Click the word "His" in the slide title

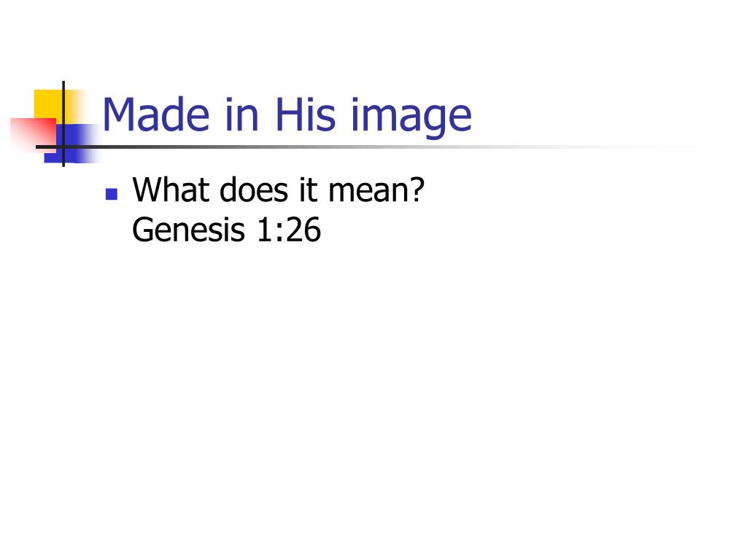pyautogui.click(x=306, y=114)
